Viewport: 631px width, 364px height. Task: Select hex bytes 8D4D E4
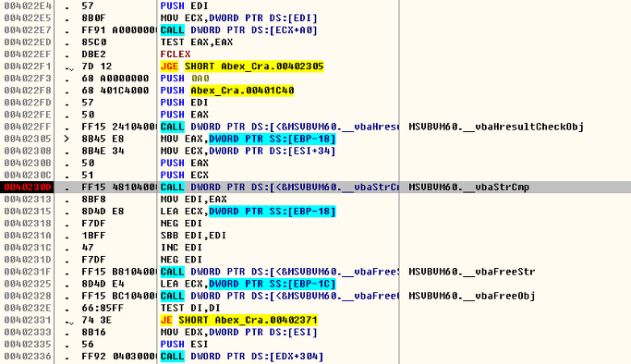coord(103,284)
